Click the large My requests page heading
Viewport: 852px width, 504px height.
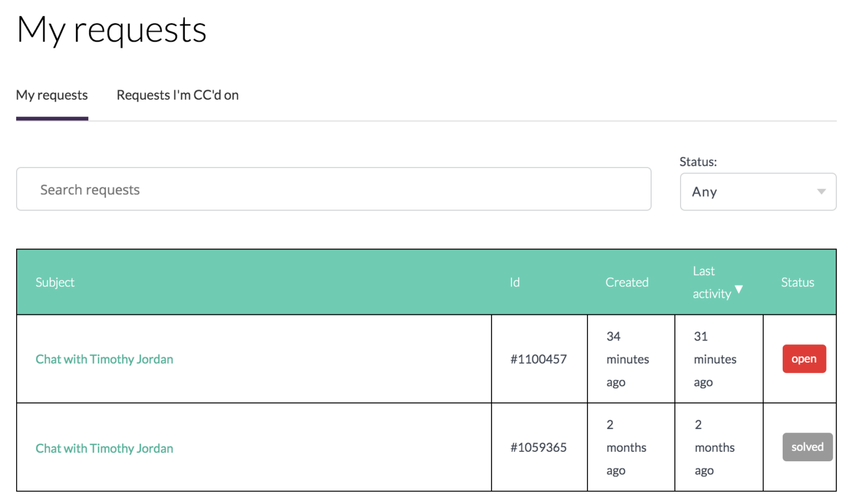[x=111, y=30]
